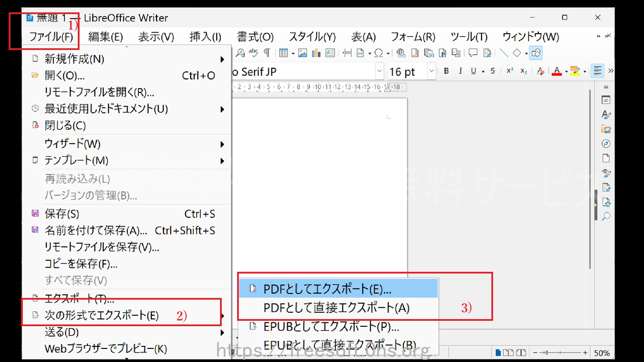
Task: Add a comment with the toolbar icon
Action: pyautogui.click(x=472, y=53)
